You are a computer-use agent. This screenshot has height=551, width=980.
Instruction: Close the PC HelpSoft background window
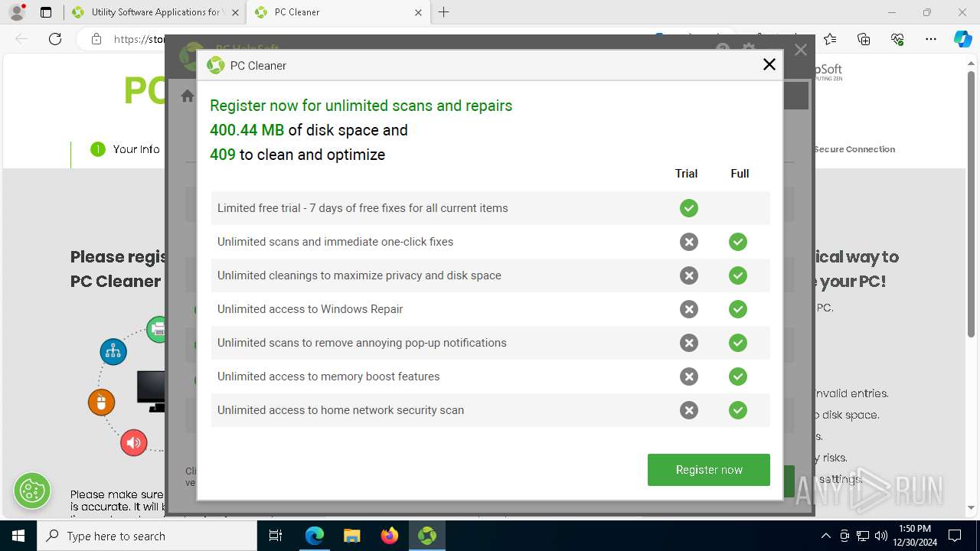point(801,50)
